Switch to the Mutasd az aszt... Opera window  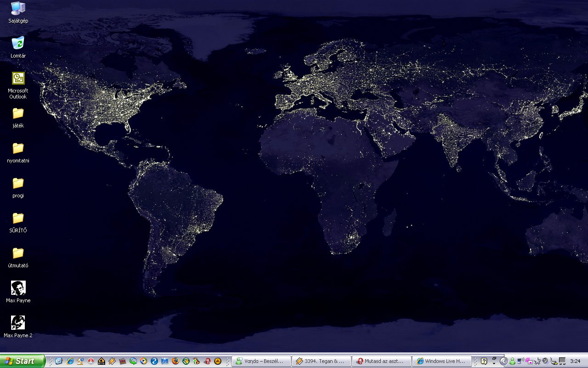pos(382,361)
